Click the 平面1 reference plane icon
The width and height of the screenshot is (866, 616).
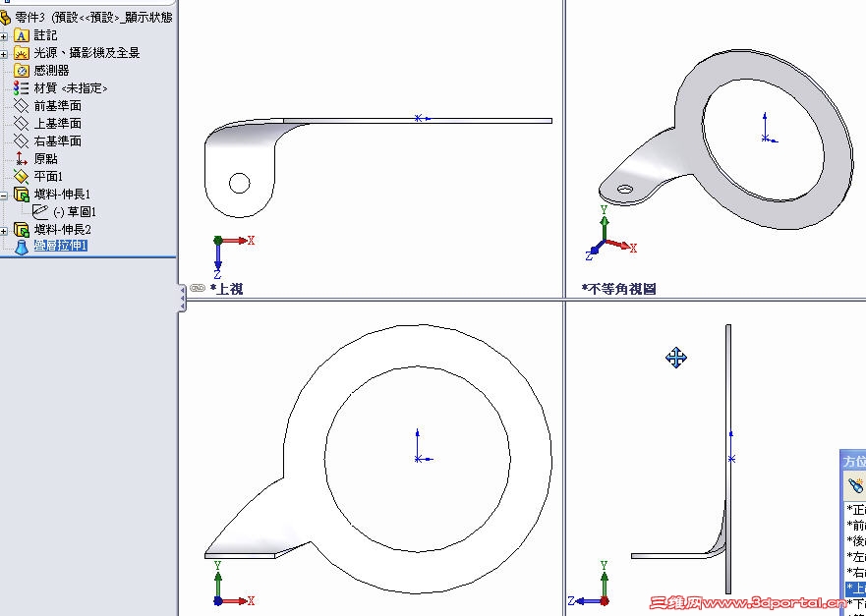(x=21, y=177)
